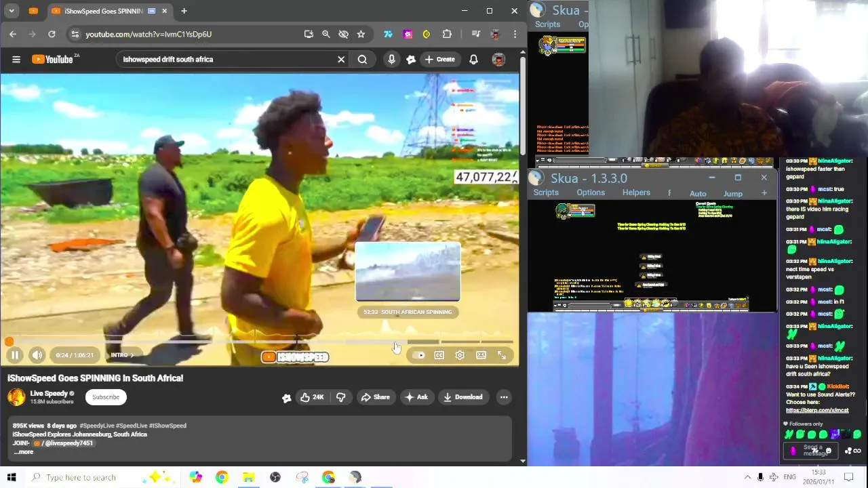Open the ENG language indicator
868x488 pixels.
point(789,477)
